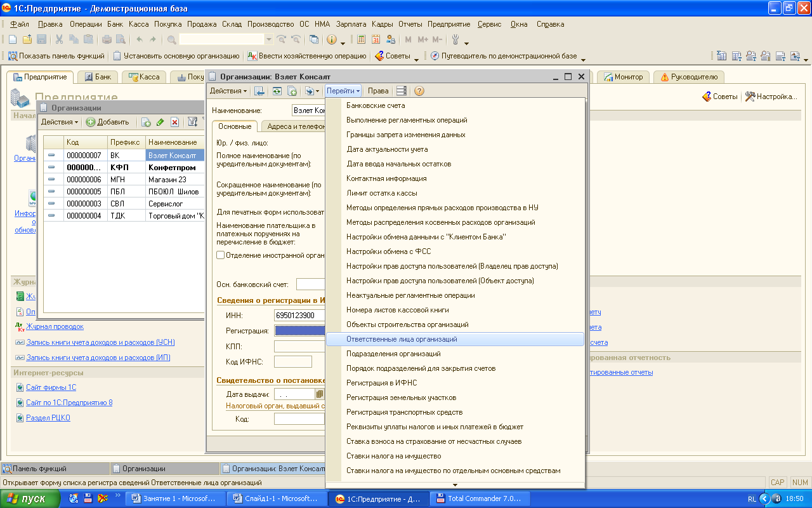Open the Зарплата menu in menu bar

point(351,24)
